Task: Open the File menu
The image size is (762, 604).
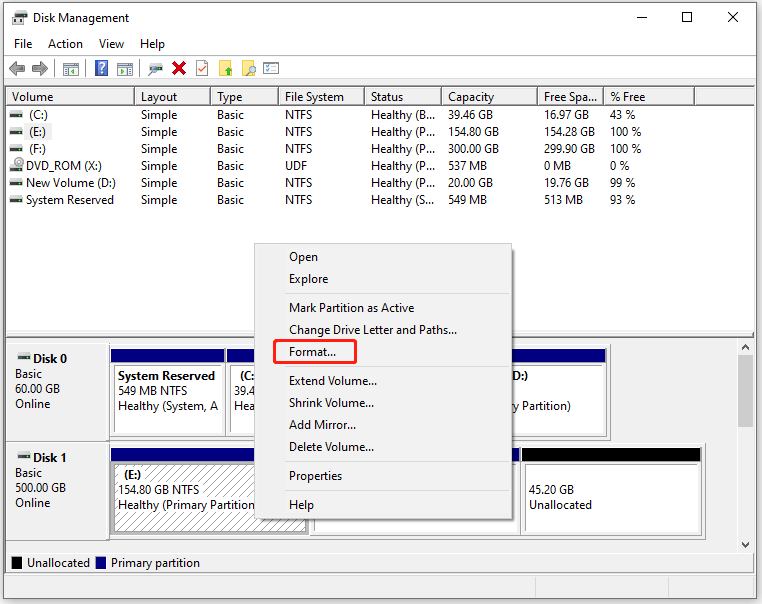Action: point(23,44)
